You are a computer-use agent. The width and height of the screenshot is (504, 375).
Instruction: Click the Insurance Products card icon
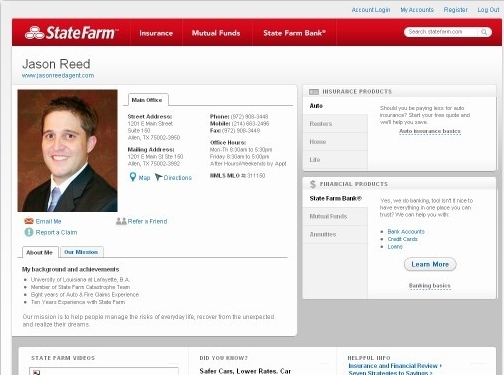tap(314, 92)
